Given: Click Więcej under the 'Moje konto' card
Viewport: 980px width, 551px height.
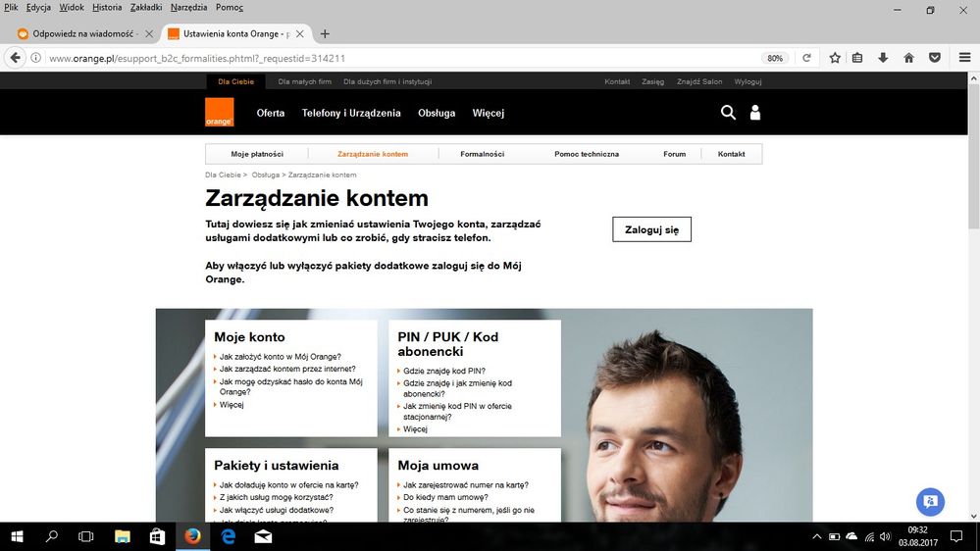Looking at the screenshot, I should click(x=232, y=405).
